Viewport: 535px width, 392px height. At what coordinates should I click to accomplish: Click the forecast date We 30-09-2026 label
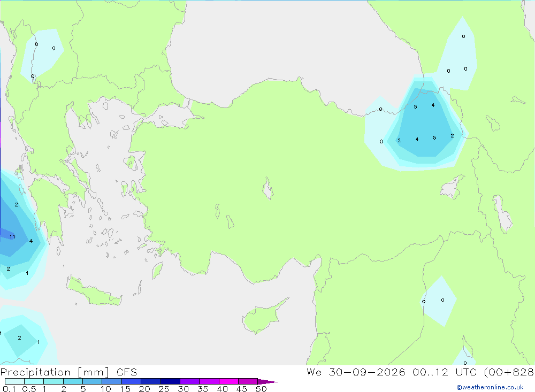pos(356,372)
